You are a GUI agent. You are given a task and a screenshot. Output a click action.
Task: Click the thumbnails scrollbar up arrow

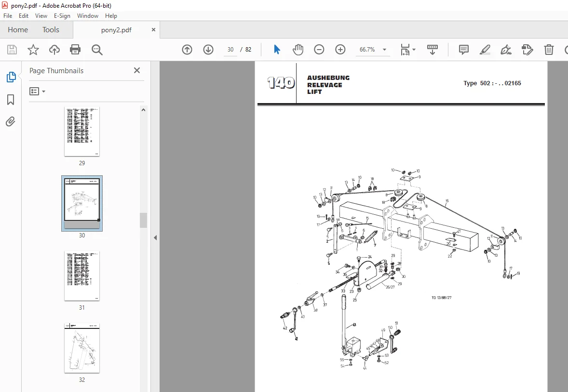pyautogui.click(x=144, y=110)
